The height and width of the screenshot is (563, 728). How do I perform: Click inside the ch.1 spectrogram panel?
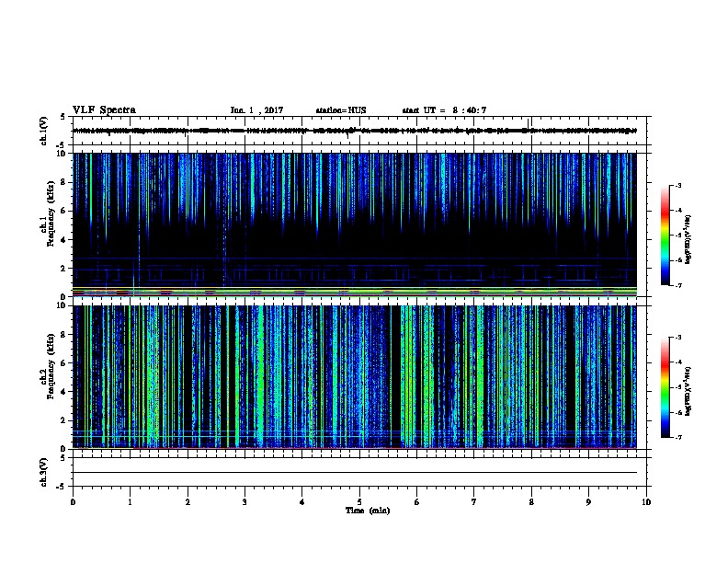[355, 224]
